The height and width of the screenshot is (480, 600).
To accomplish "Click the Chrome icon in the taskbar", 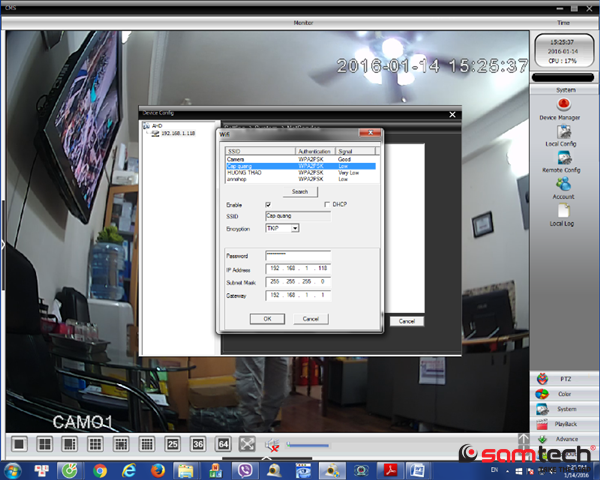I will [100, 470].
